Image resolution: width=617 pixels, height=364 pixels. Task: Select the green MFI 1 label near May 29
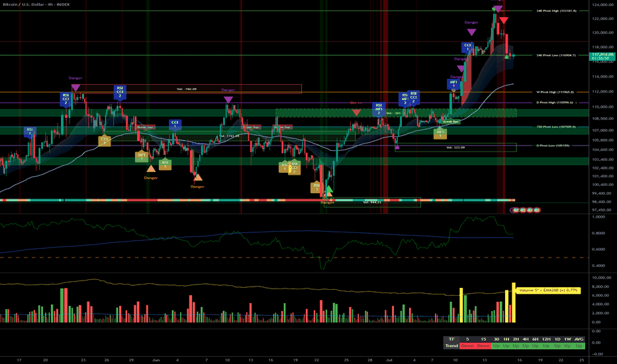point(142,156)
